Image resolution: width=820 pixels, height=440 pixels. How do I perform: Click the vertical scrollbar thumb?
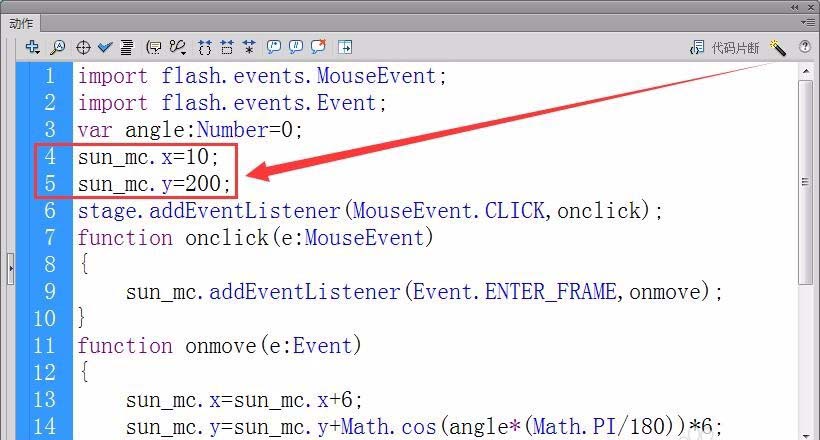tap(806, 182)
